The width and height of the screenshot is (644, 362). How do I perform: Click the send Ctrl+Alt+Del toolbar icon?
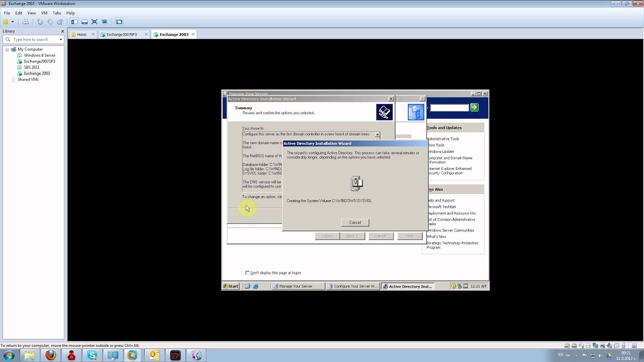click(25, 22)
